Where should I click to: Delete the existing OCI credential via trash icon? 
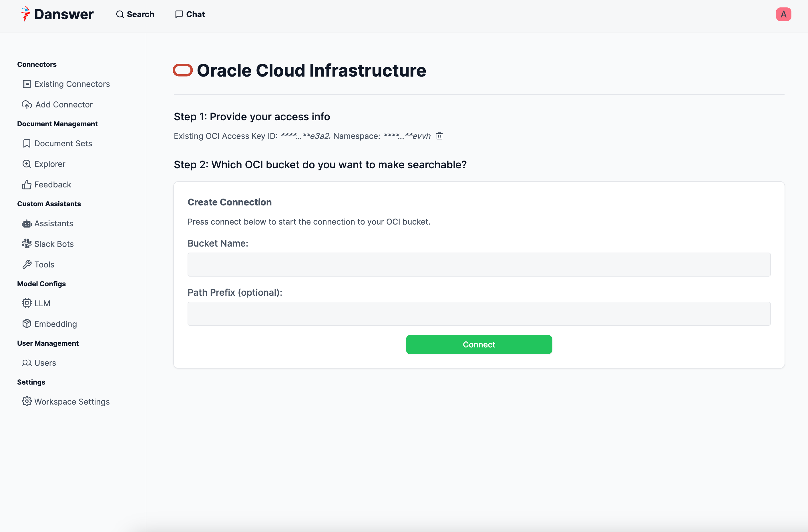439,136
